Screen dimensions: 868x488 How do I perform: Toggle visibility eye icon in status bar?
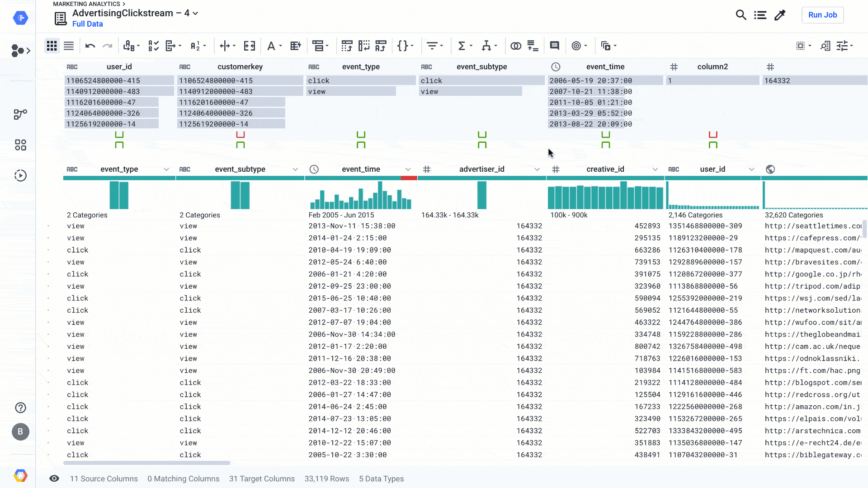coord(54,479)
